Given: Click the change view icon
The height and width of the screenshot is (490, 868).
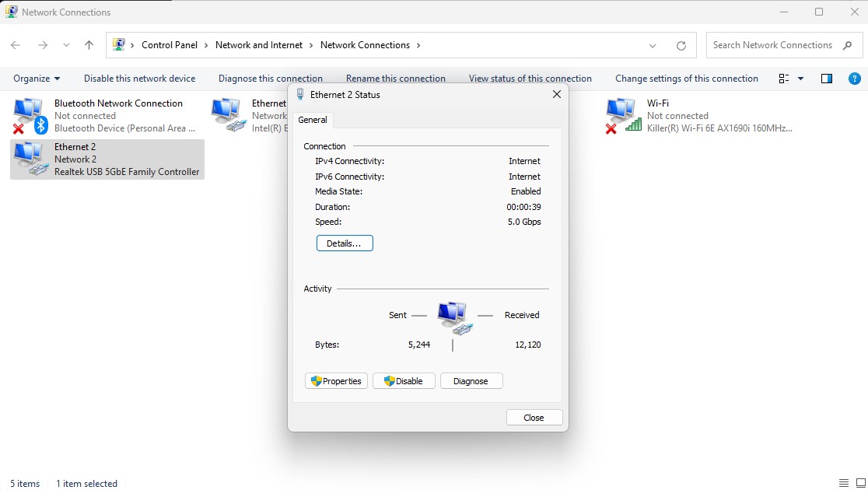Looking at the screenshot, I should point(784,79).
